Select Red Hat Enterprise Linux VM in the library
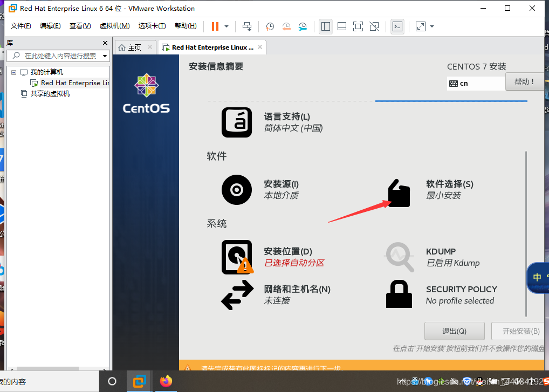The image size is (549, 392). click(x=74, y=83)
